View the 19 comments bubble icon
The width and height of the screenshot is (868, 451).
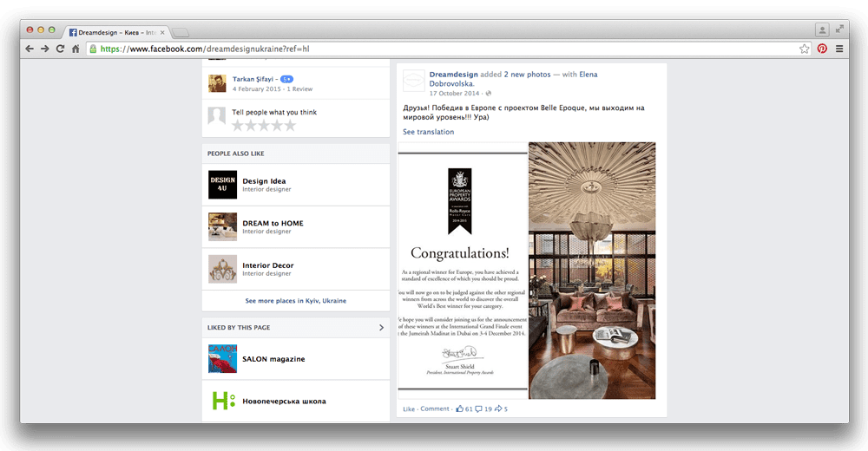(x=483, y=409)
